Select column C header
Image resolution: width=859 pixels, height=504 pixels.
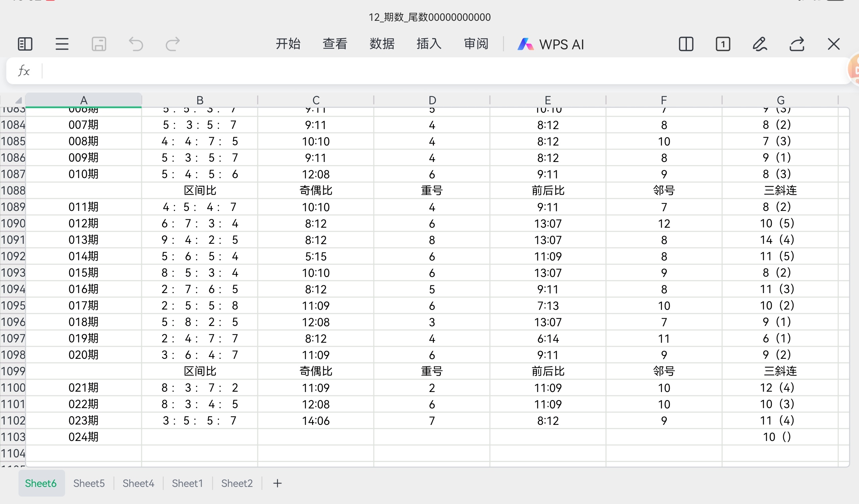316,100
